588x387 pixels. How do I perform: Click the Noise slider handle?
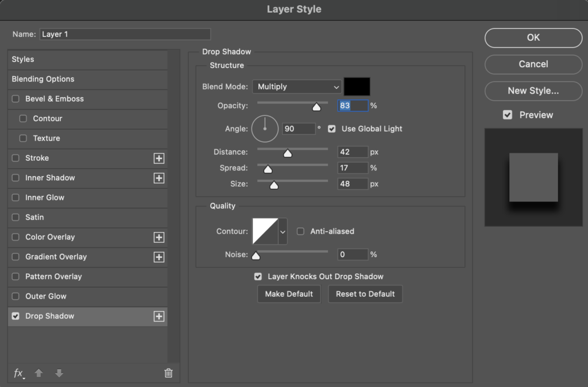(x=256, y=256)
